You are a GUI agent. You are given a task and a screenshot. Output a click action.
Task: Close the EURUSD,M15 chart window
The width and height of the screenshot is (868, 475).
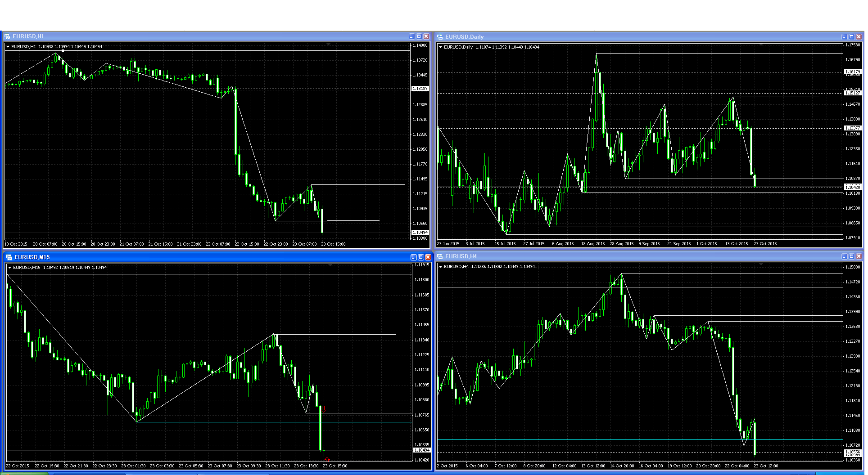(x=428, y=257)
